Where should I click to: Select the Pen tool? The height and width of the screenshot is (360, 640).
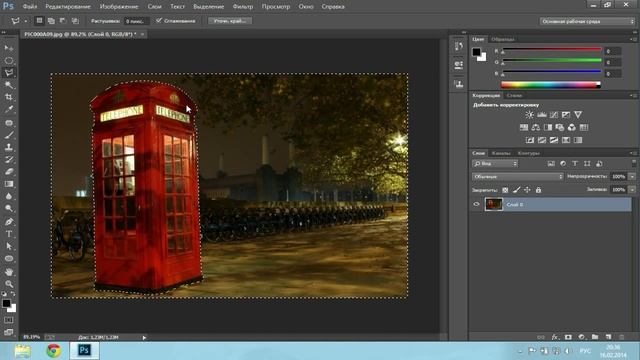click(x=9, y=222)
